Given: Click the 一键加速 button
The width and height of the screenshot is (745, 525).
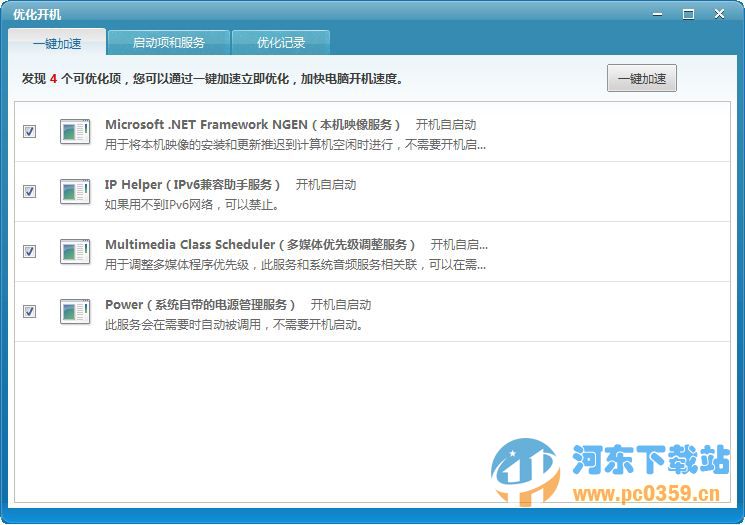Looking at the screenshot, I should click(642, 78).
